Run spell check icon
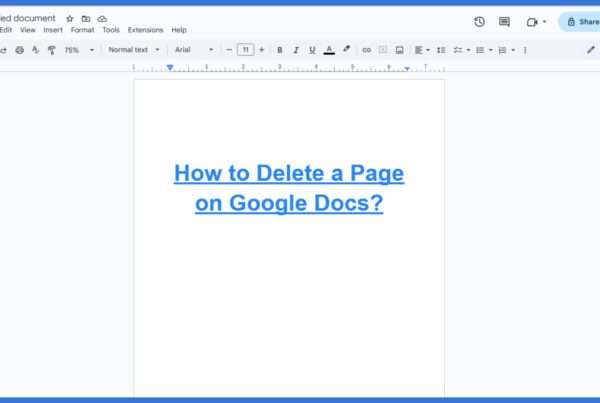This screenshot has width=600, height=403. [36, 50]
